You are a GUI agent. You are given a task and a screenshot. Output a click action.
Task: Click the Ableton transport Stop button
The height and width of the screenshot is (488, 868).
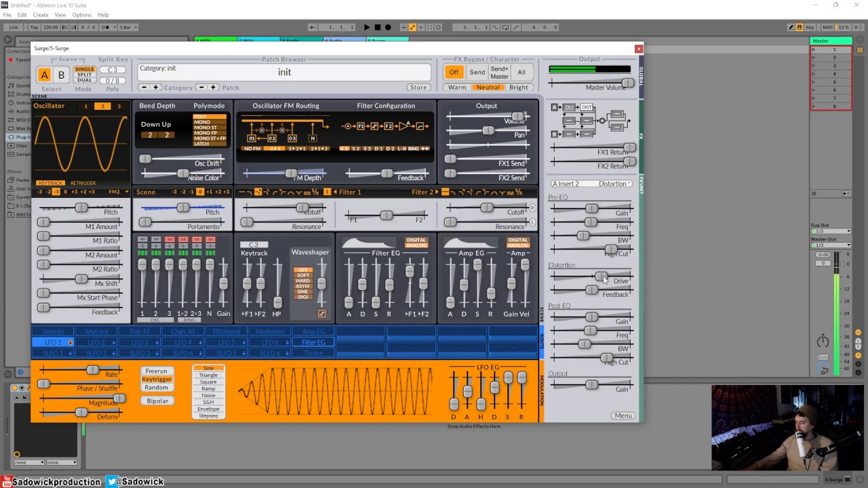pyautogui.click(x=378, y=27)
